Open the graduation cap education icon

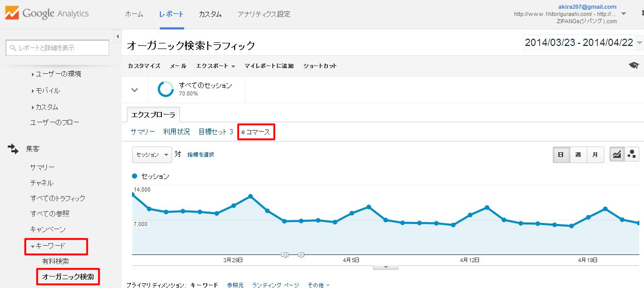click(634, 66)
